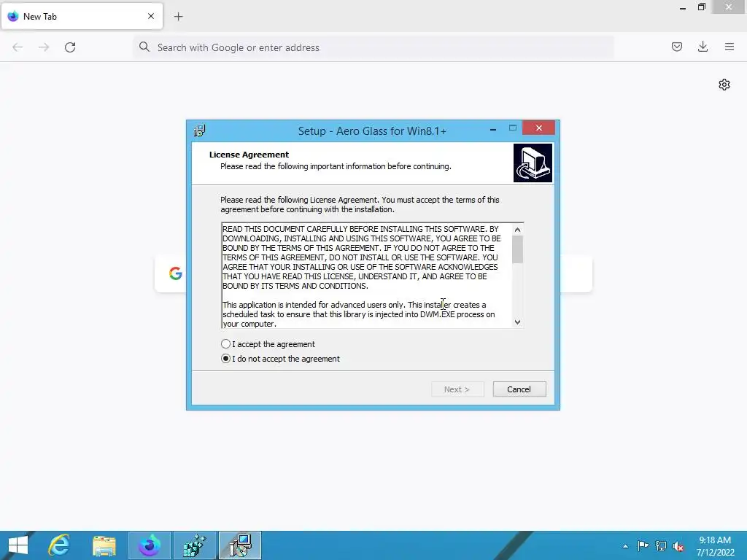Click the Firefox back arrow
Image resolution: width=747 pixels, height=560 pixels.
point(18,47)
